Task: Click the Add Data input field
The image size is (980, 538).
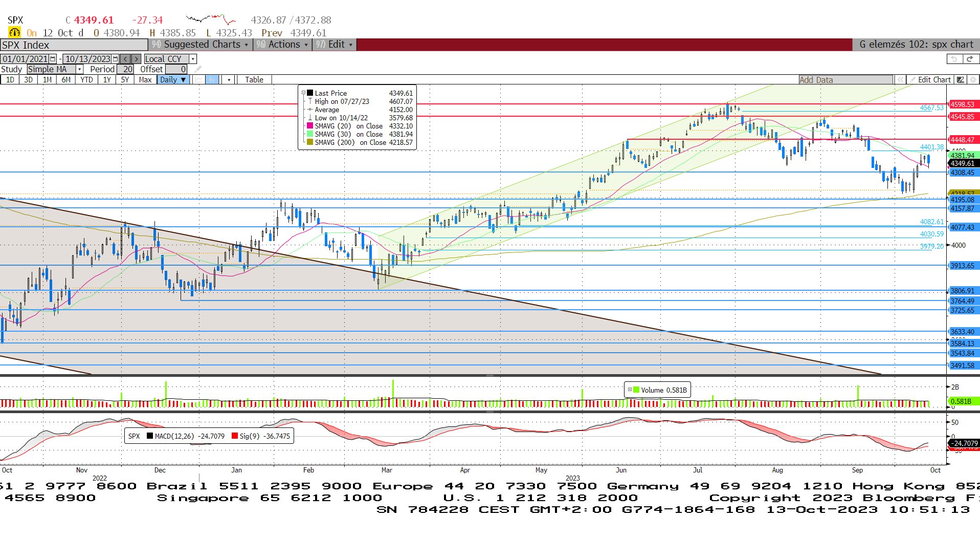Action: (846, 79)
